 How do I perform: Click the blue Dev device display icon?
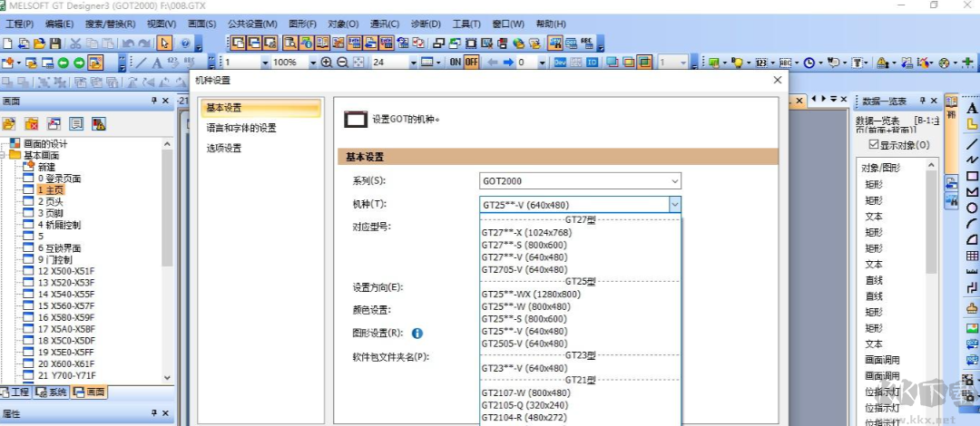(560, 63)
